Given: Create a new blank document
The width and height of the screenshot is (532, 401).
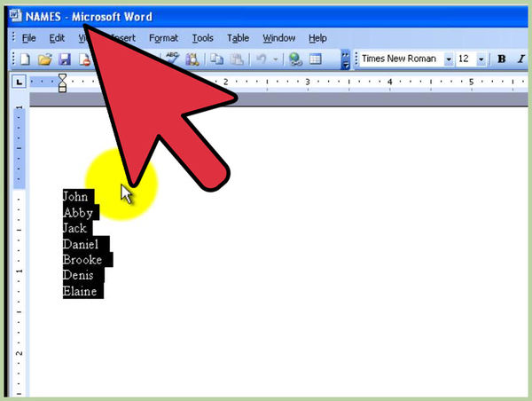Looking at the screenshot, I should [26, 59].
